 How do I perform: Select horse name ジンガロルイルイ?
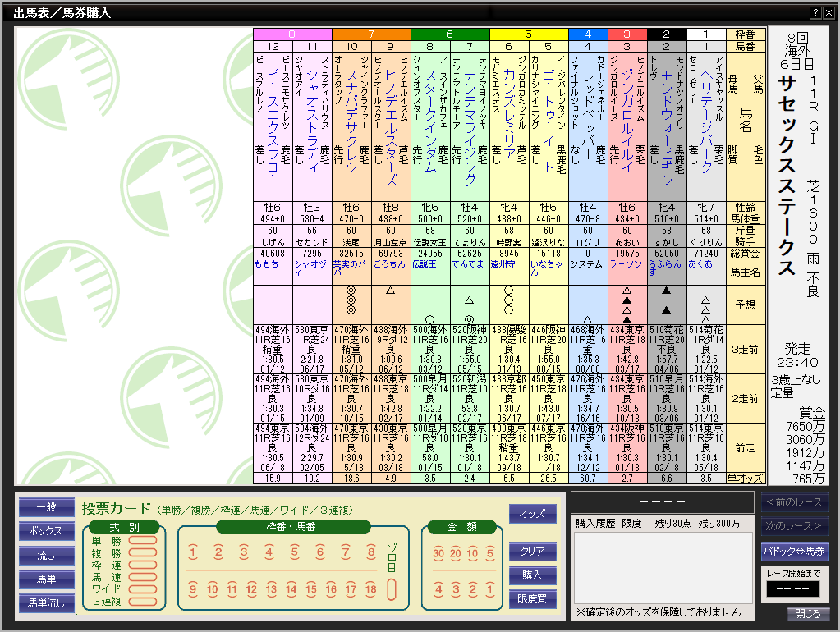pyautogui.click(x=627, y=121)
